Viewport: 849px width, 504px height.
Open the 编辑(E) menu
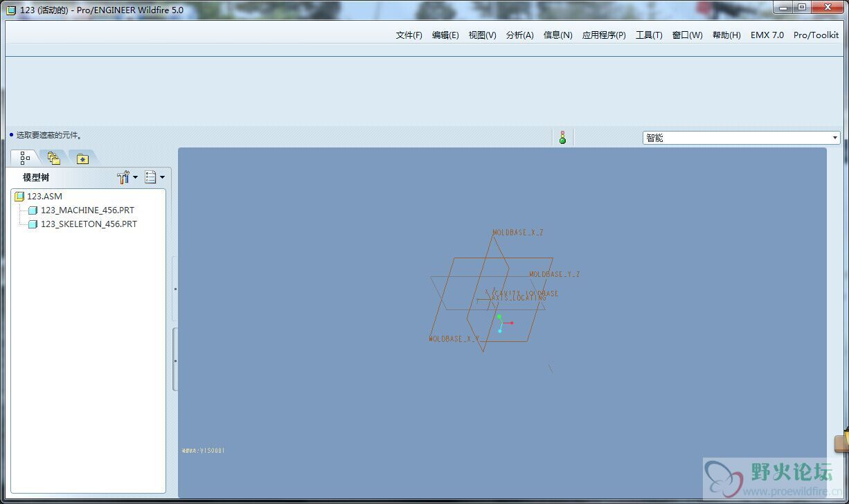[445, 35]
